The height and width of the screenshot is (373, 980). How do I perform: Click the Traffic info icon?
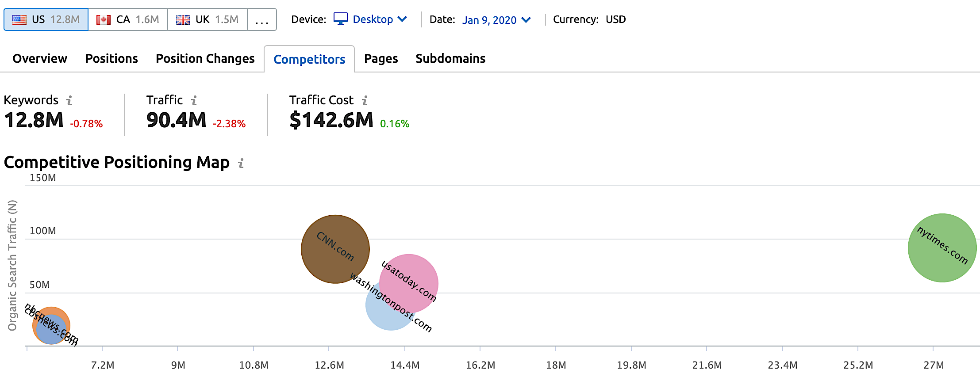(x=194, y=101)
